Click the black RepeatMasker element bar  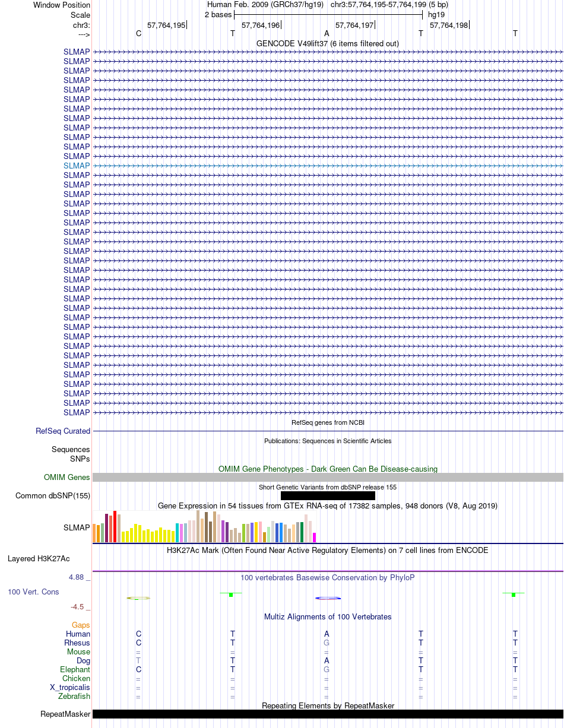tap(328, 714)
